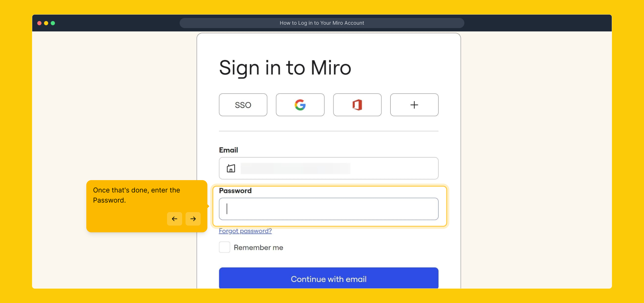Focus the Password input field
This screenshot has height=303, width=644.
click(328, 209)
